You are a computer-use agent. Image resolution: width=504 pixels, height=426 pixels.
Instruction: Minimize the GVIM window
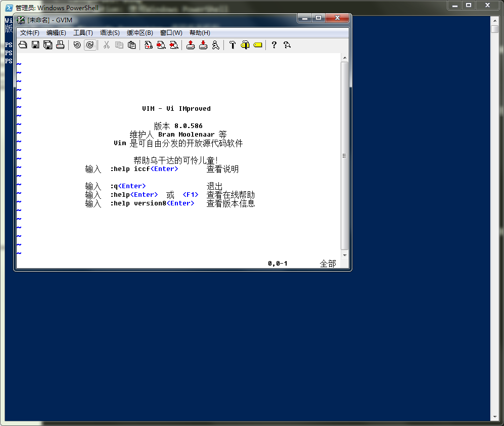point(305,18)
